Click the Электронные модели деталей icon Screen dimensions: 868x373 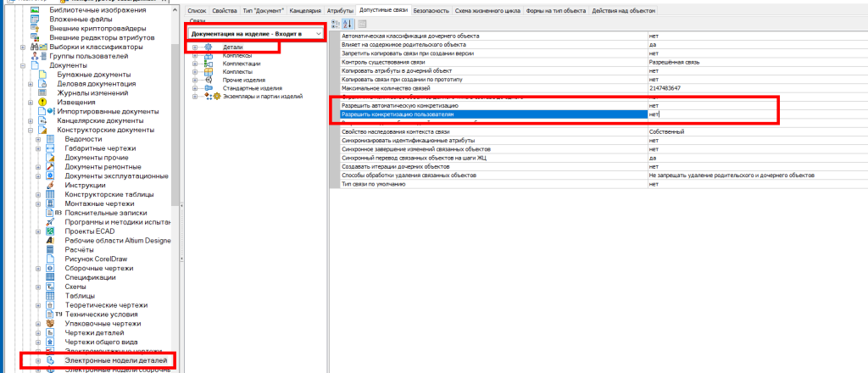click(52, 361)
